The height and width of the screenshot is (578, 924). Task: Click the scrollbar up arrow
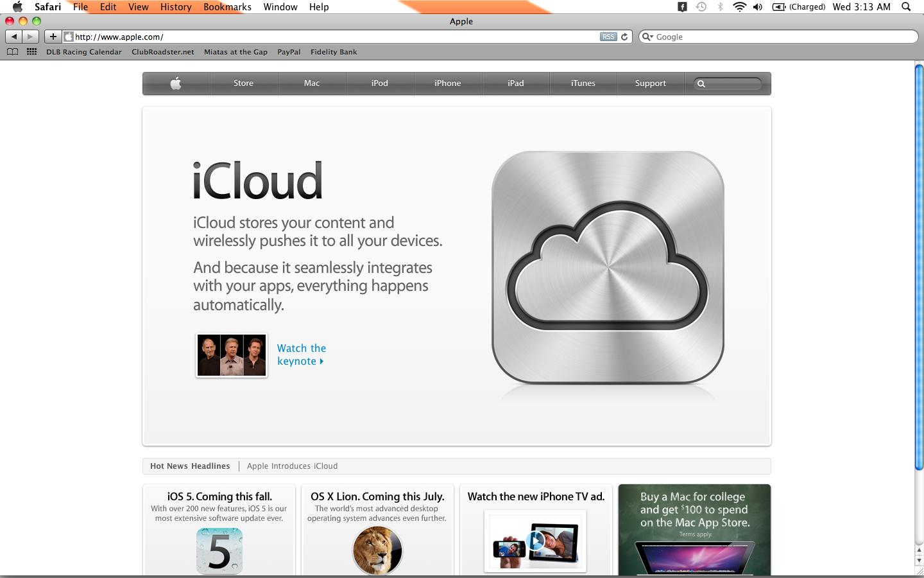pos(919,550)
